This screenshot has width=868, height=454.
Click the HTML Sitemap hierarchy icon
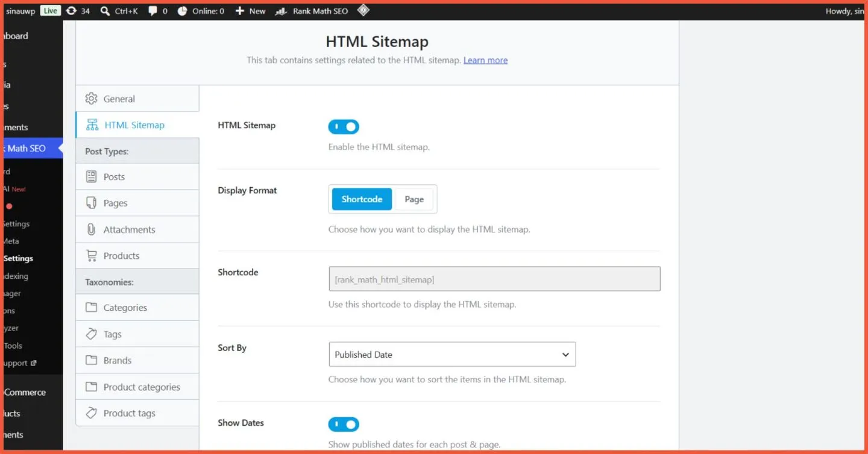click(x=92, y=125)
